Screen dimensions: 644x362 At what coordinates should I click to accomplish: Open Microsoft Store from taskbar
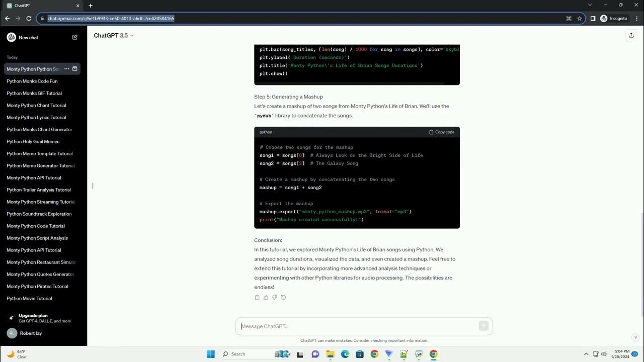click(x=360, y=354)
